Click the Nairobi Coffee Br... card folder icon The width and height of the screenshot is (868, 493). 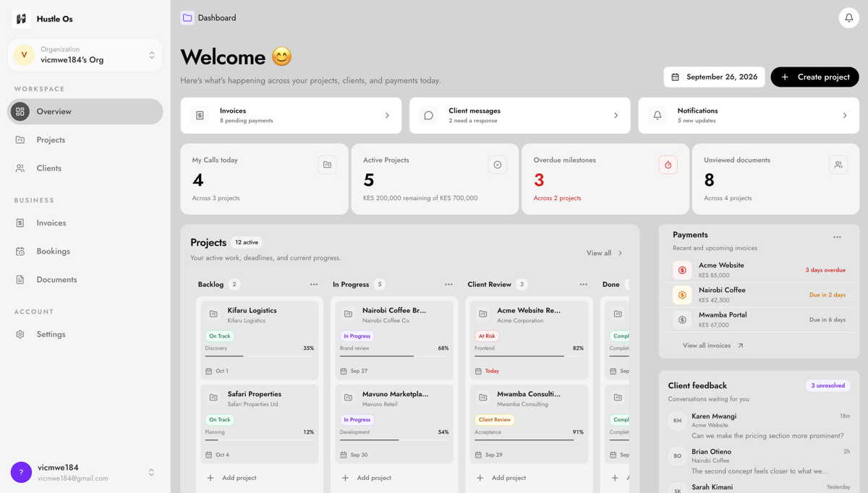pos(348,314)
